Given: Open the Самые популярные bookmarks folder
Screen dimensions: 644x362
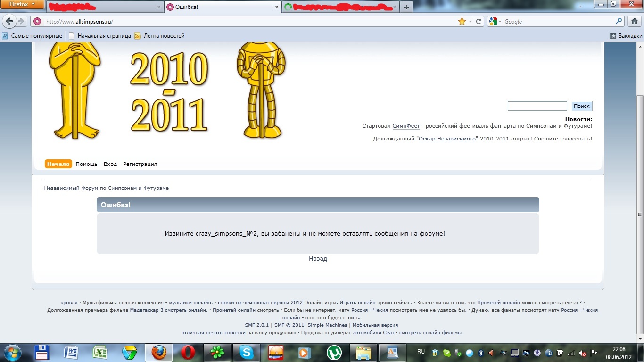Looking at the screenshot, I should (x=32, y=36).
